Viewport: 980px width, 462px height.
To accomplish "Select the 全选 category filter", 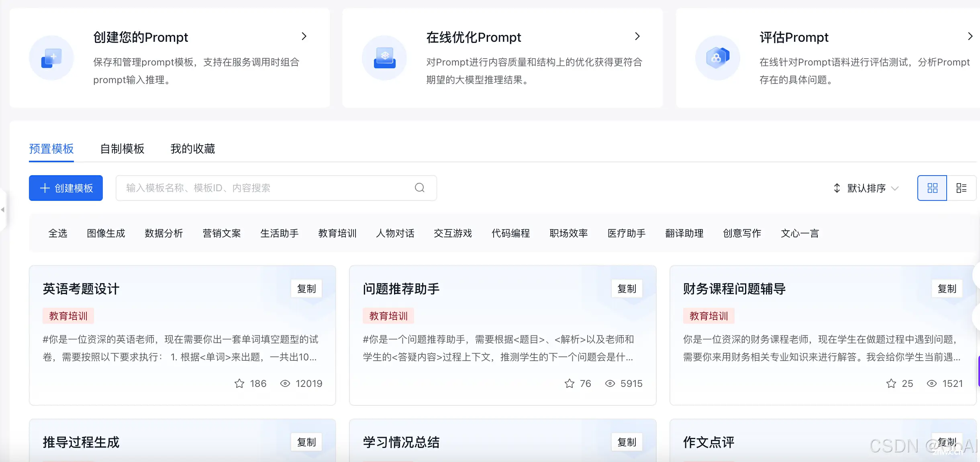I will 58,233.
